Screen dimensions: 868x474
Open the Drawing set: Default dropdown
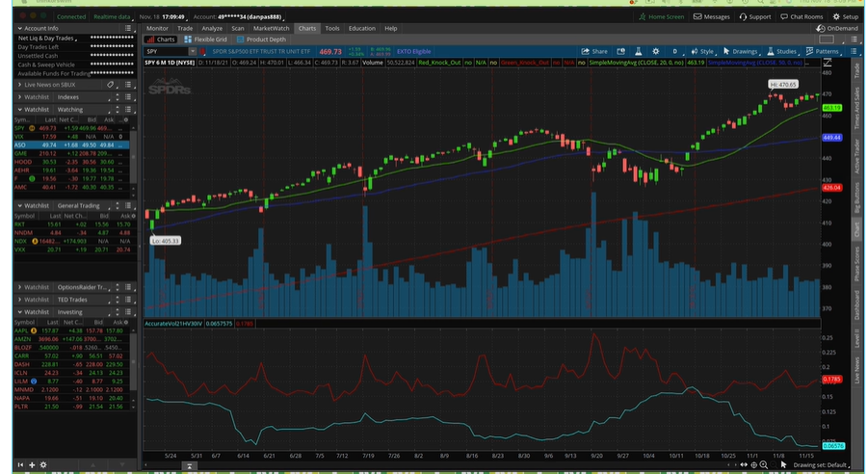[822, 465]
